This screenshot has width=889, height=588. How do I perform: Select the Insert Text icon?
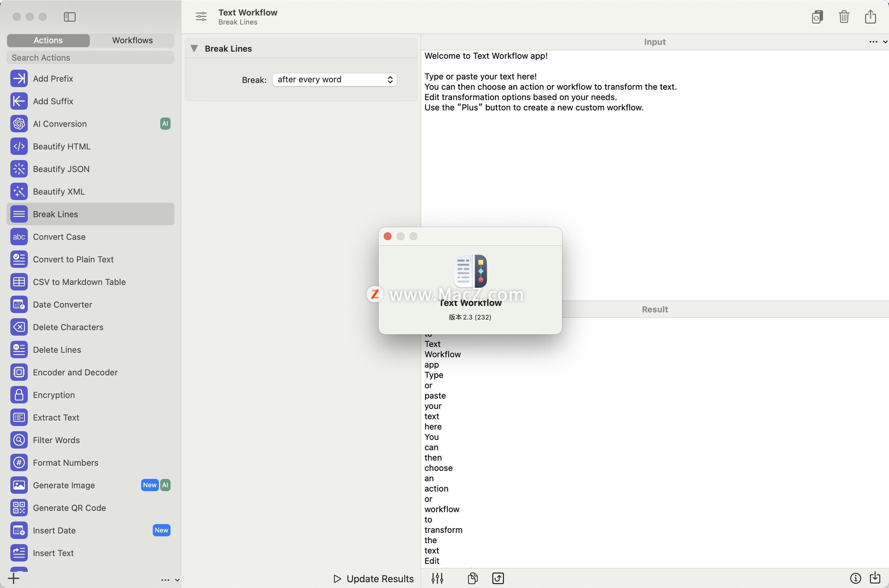[19, 553]
